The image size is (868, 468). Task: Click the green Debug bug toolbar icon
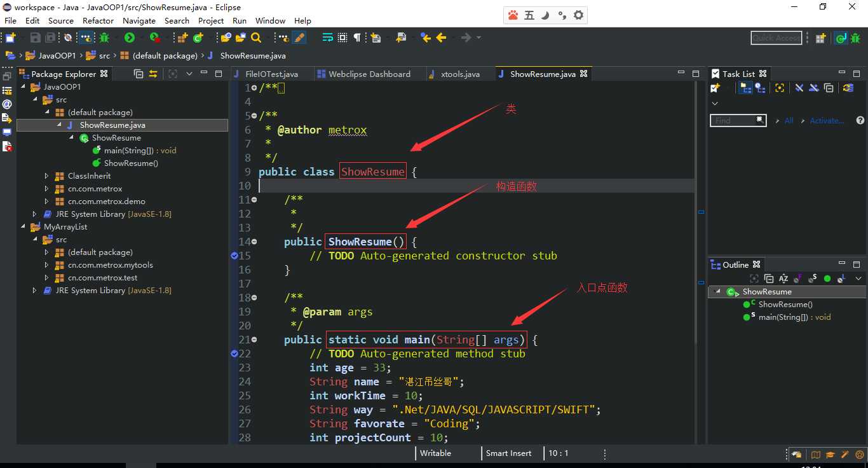click(x=104, y=38)
